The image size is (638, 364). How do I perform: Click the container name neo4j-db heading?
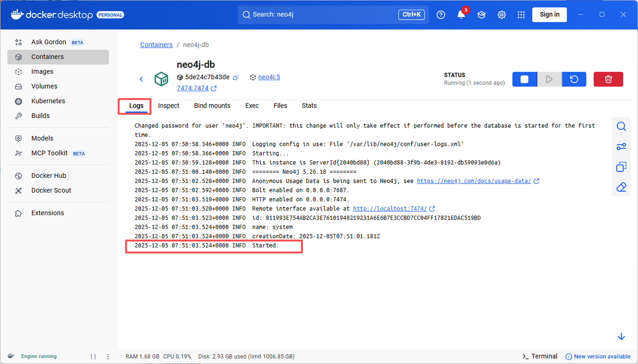pos(196,64)
